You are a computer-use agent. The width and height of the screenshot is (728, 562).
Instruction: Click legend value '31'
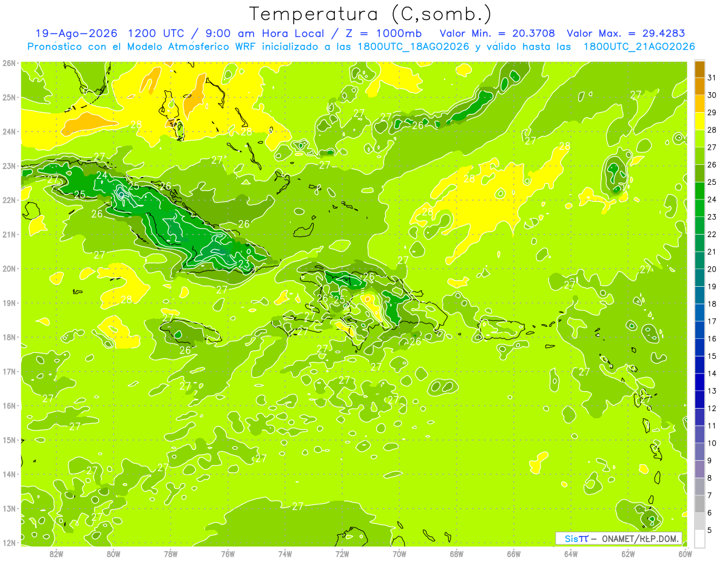click(712, 77)
